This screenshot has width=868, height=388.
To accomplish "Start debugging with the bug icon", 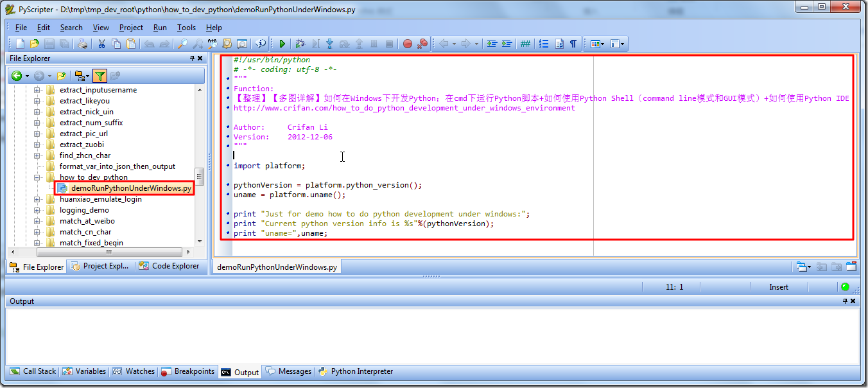I will tap(300, 44).
